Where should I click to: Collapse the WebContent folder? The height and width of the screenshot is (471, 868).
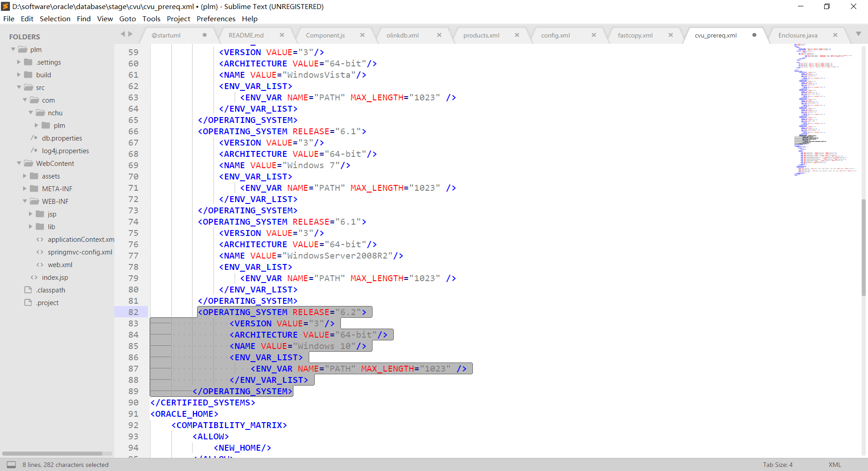pos(19,163)
